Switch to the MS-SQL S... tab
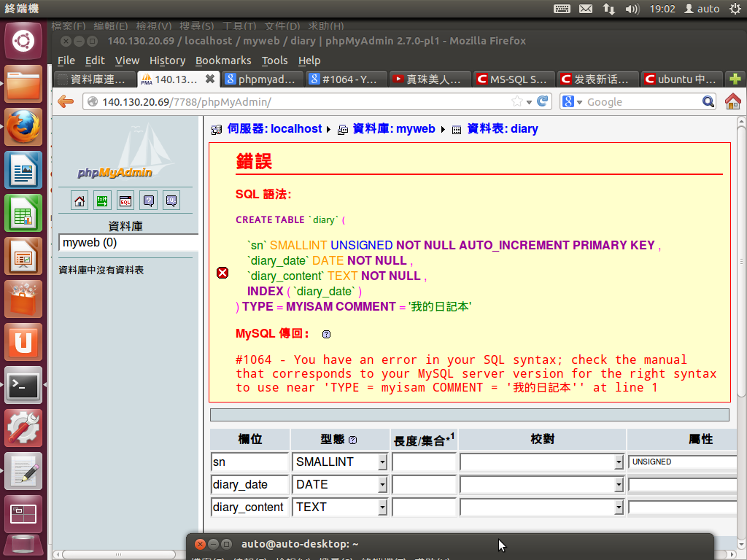The width and height of the screenshot is (747, 560). (x=514, y=79)
